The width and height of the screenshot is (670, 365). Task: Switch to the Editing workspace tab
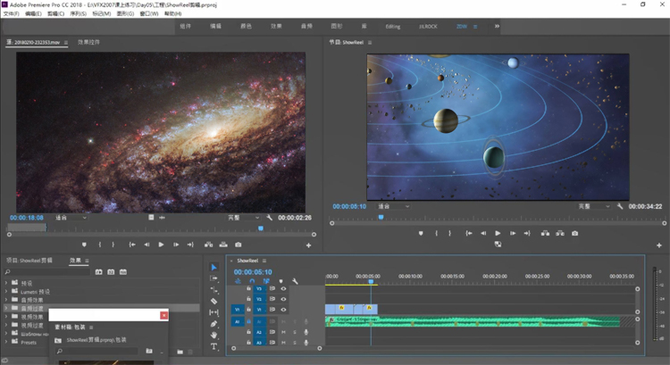coord(393,26)
